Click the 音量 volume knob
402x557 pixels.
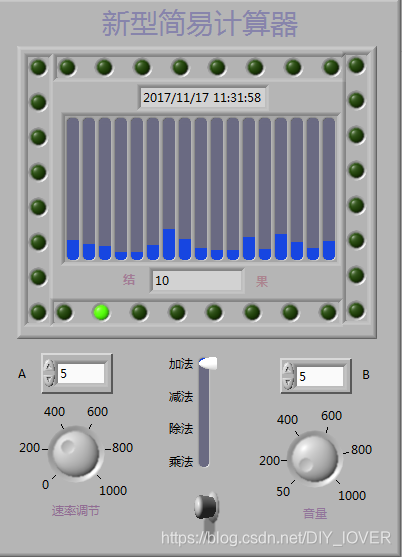pos(315,458)
